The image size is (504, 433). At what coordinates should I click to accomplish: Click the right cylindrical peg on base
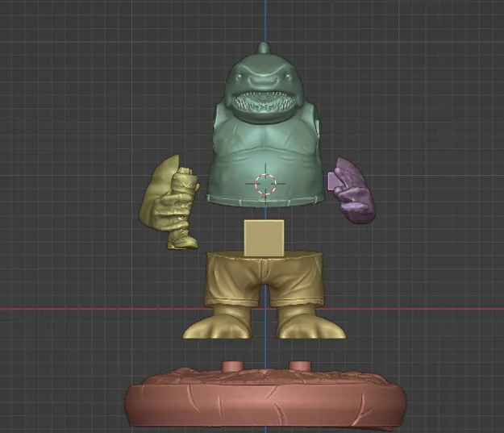pos(300,365)
